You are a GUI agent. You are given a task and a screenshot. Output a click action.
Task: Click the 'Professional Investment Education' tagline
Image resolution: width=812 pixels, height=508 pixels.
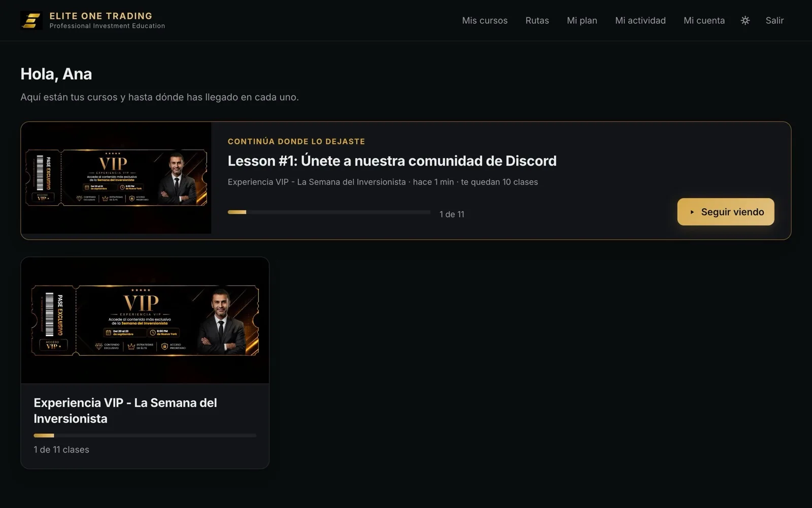[107, 26]
